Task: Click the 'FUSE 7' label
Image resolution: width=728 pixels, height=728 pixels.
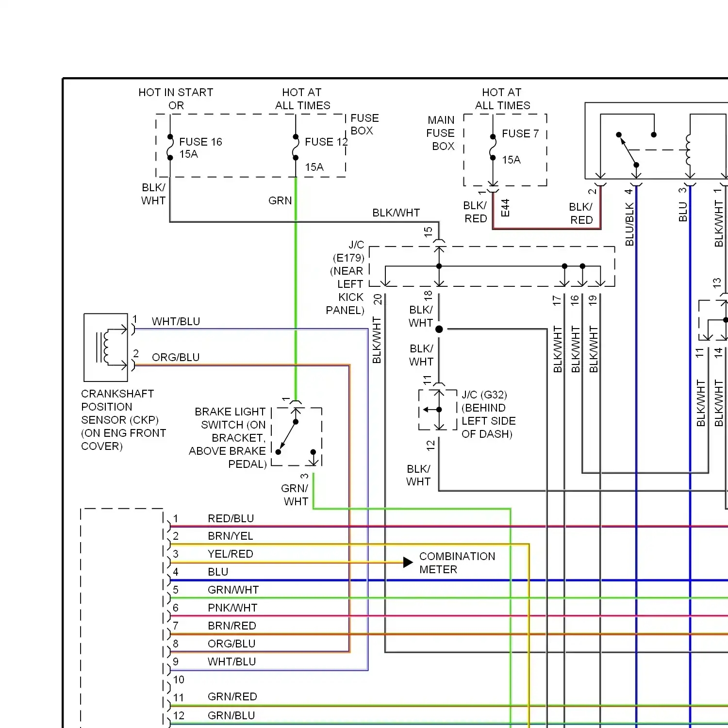Action: click(520, 133)
